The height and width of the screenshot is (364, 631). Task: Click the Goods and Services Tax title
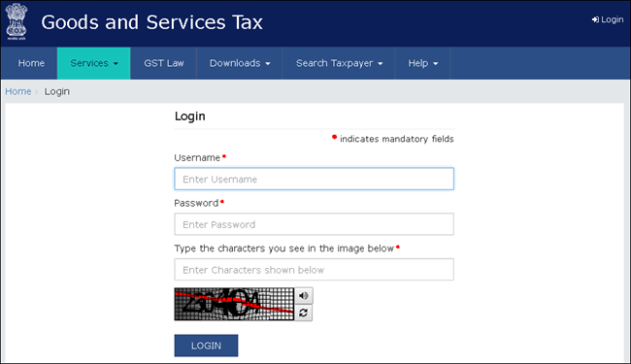pyautogui.click(x=151, y=22)
